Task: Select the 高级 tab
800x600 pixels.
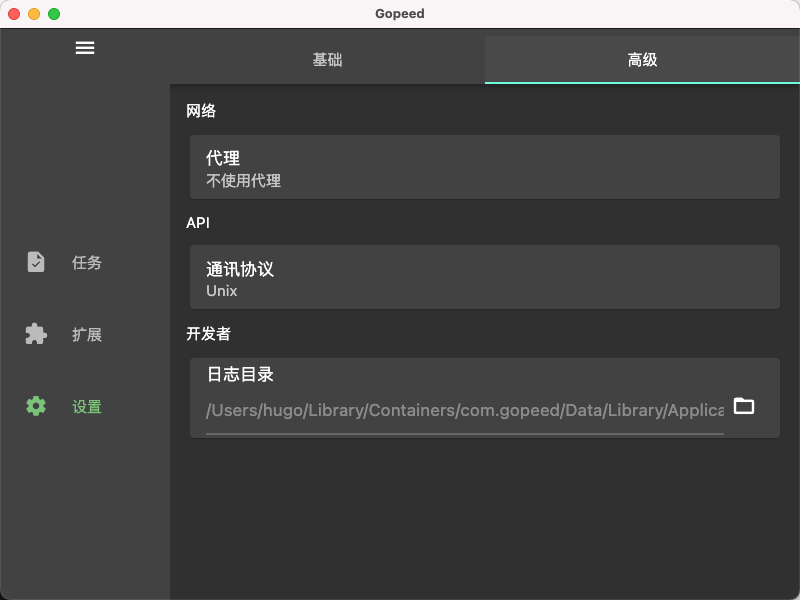Action: coord(642,60)
